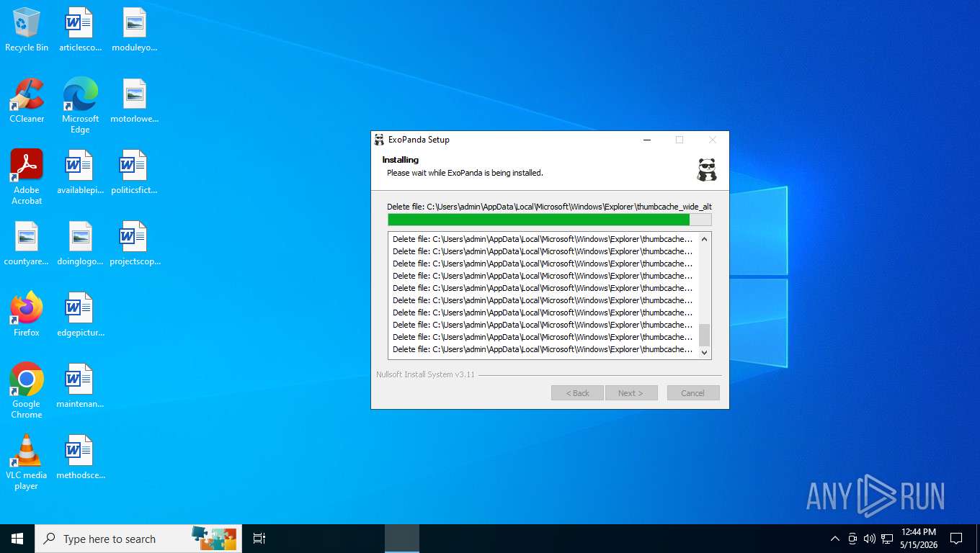The image size is (980, 553).
Task: Launch the Google Chrome desktop shortcut
Action: click(x=27, y=390)
